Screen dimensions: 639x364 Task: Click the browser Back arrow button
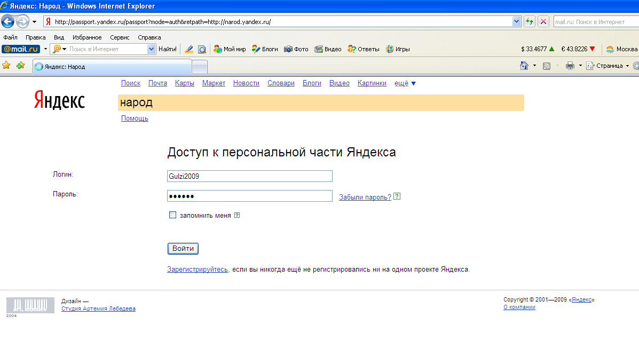8,21
